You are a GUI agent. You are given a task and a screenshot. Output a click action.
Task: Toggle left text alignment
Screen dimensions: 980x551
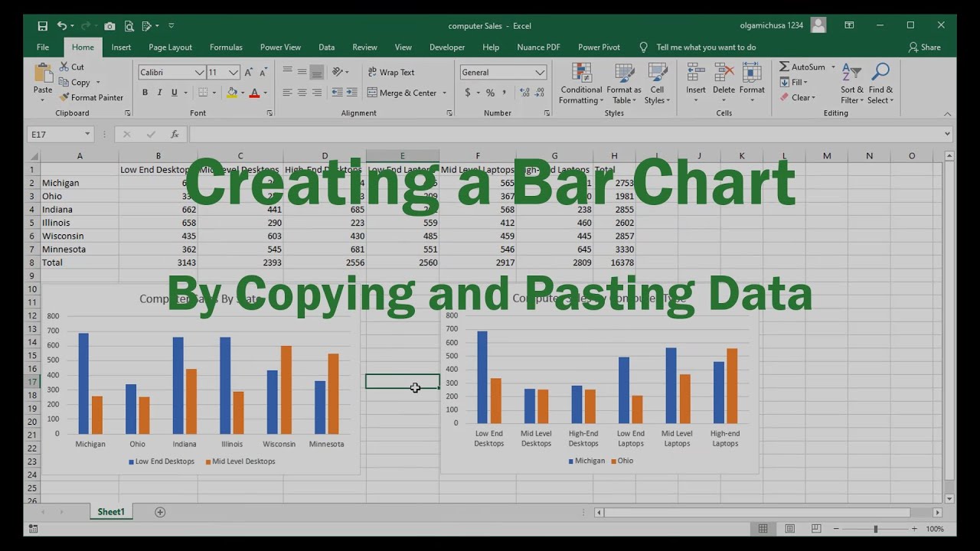[287, 93]
